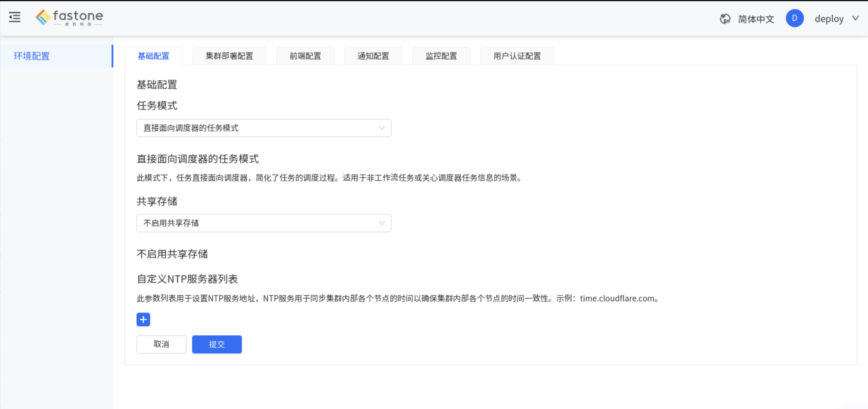Click the 取消 cancel button
868x409 pixels.
tap(161, 344)
